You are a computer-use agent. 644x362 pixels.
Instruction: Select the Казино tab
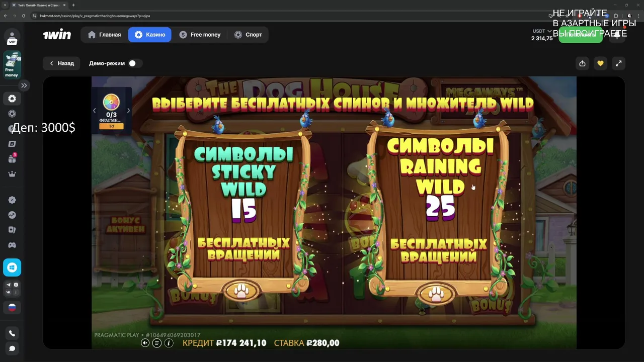coord(149,35)
